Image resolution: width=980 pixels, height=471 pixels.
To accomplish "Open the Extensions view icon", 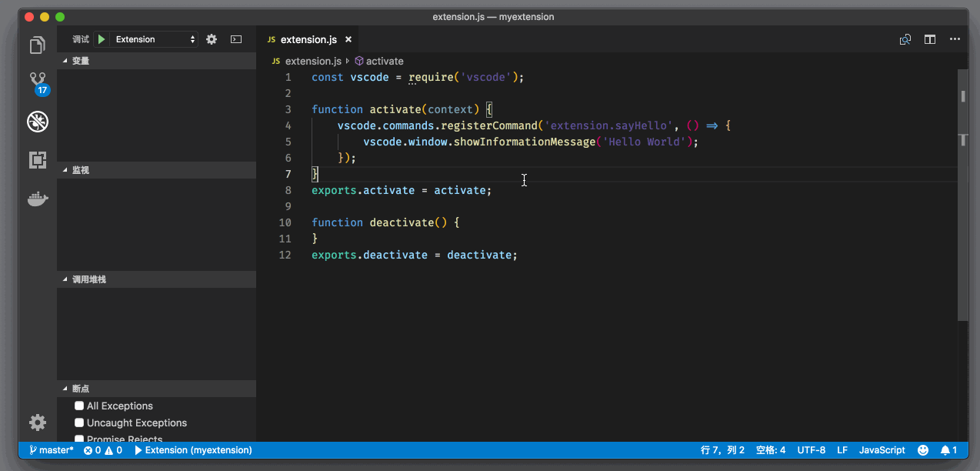I will (38, 160).
